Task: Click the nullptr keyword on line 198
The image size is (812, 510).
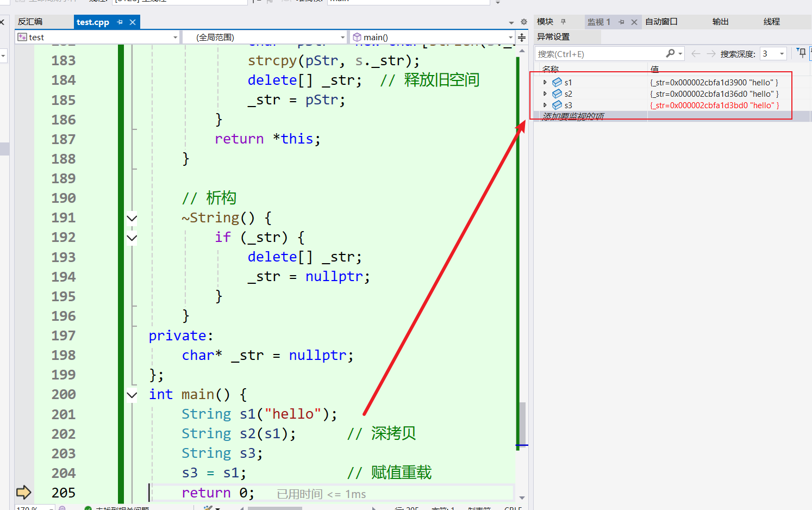Action: coord(317,356)
